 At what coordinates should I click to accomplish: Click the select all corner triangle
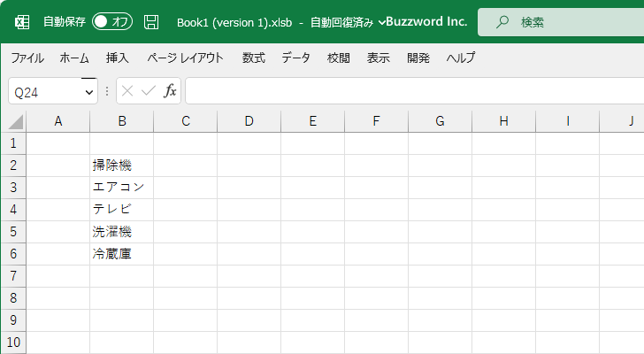(x=16, y=122)
